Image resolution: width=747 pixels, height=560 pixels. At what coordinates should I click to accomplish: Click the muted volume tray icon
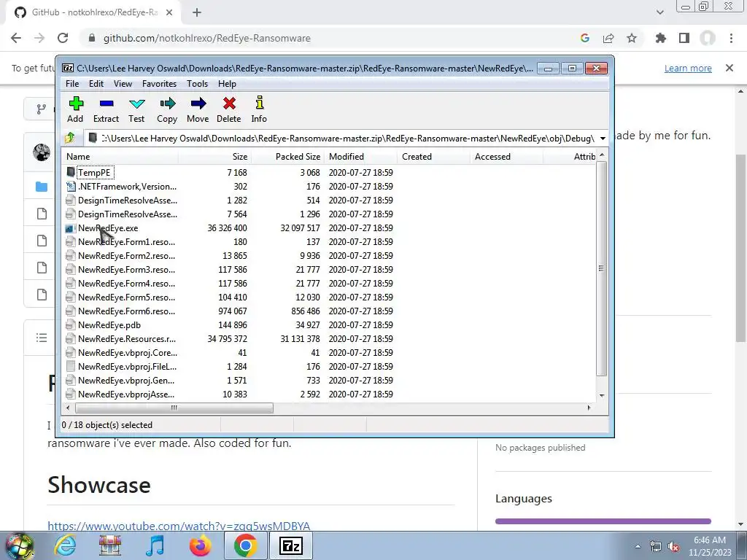tap(673, 547)
